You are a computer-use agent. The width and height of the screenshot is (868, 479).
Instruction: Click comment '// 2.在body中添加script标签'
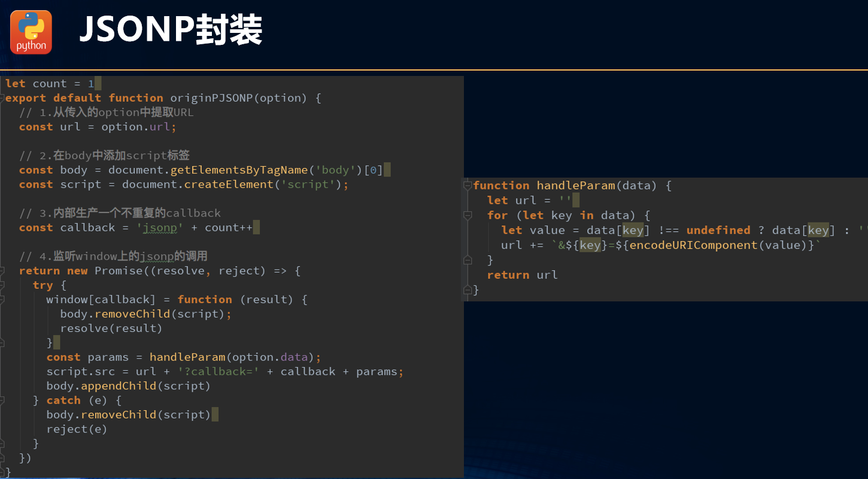(105, 155)
